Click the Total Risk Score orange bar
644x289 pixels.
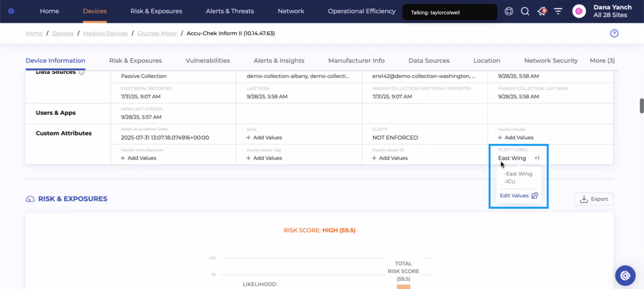coord(403,287)
